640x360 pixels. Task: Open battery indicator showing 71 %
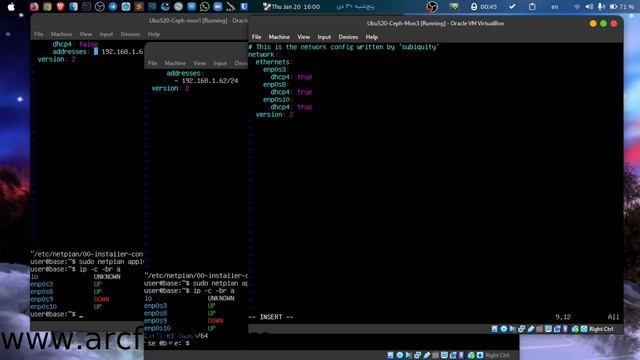[x=622, y=7]
